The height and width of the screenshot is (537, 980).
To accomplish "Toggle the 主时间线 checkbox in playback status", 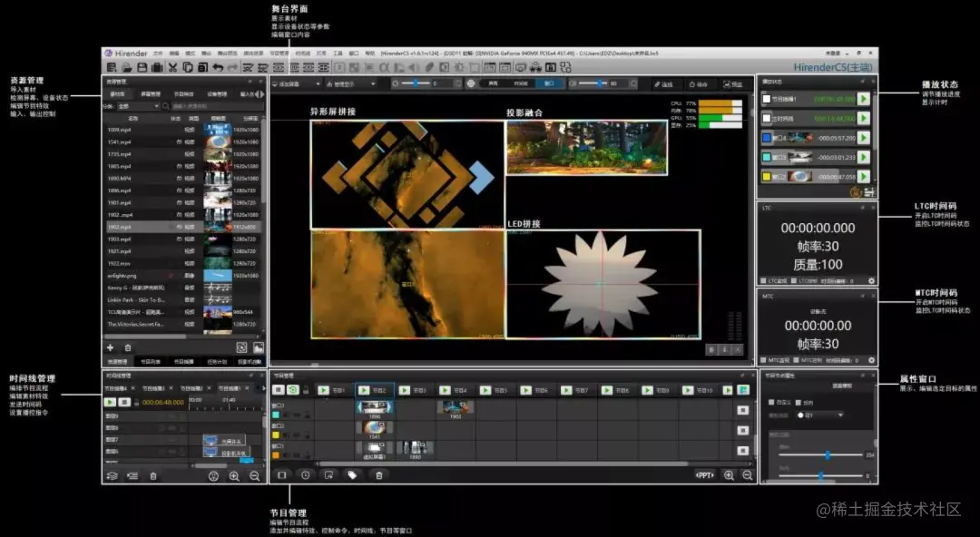I will coord(767,118).
